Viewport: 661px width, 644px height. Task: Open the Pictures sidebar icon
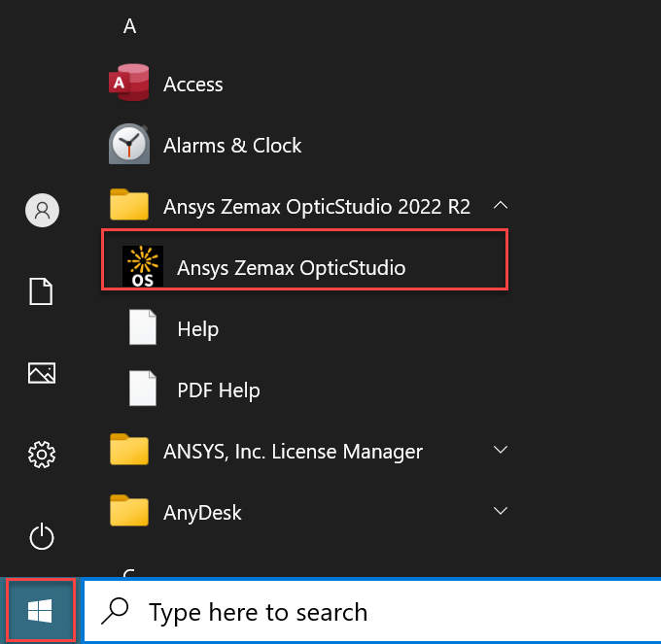[41, 373]
